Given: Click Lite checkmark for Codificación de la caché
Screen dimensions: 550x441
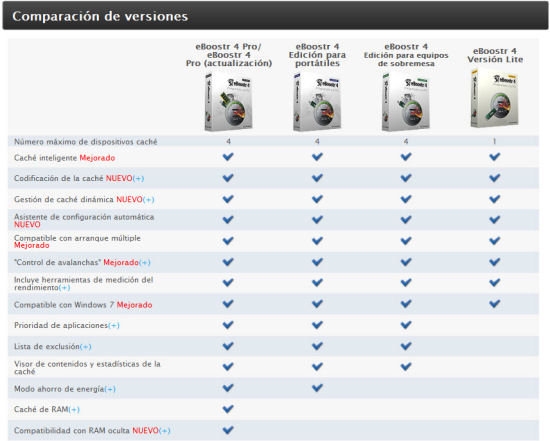Looking at the screenshot, I should [495, 178].
